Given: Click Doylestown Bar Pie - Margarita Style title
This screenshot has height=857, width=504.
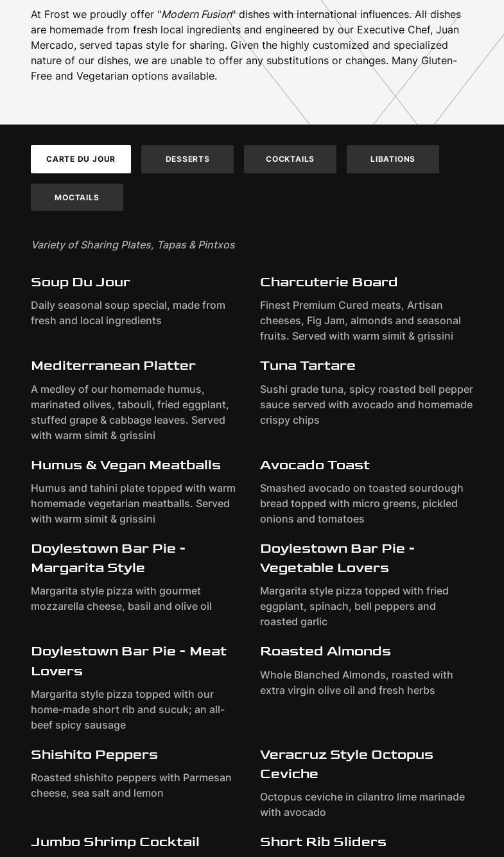Looking at the screenshot, I should (108, 558).
